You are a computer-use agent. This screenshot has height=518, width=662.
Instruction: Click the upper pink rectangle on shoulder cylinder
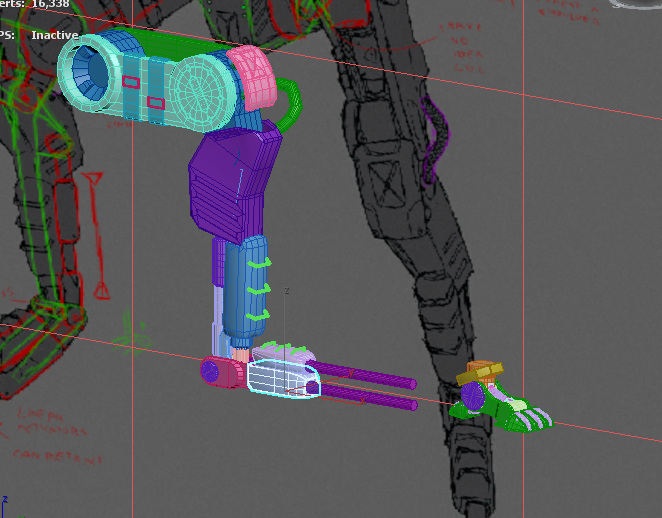[x=131, y=81]
